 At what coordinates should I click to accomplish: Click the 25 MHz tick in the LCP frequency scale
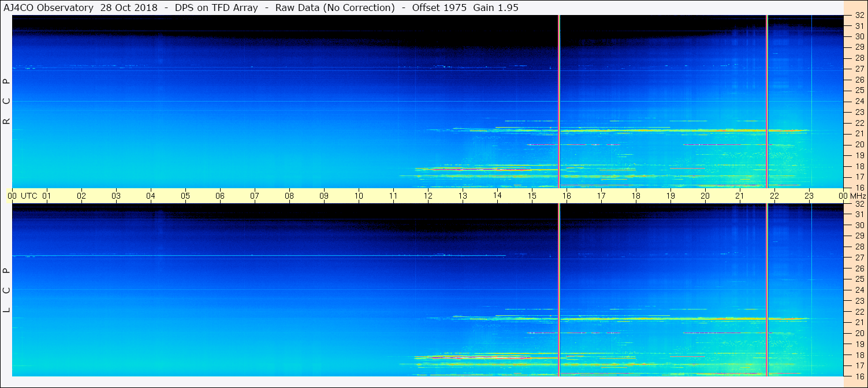[859, 279]
